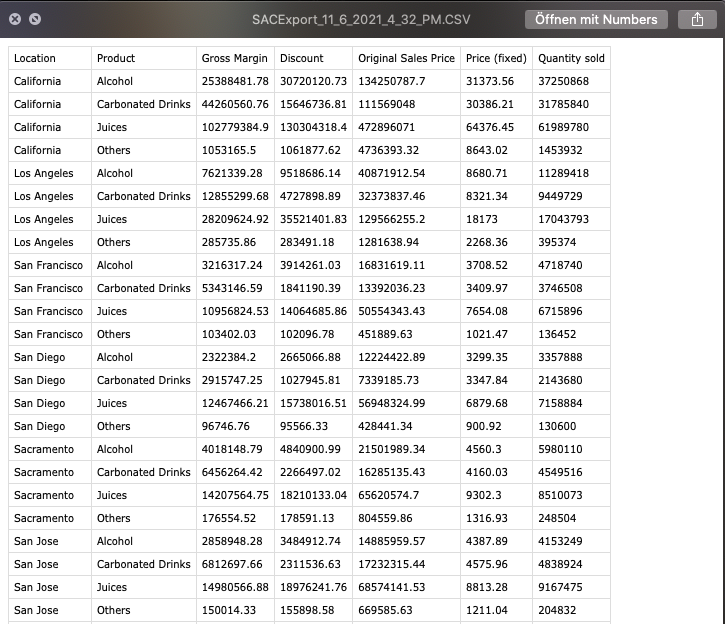This screenshot has width=725, height=624.
Task: Click Gross Margin value 96746.76
Action: 225,426
